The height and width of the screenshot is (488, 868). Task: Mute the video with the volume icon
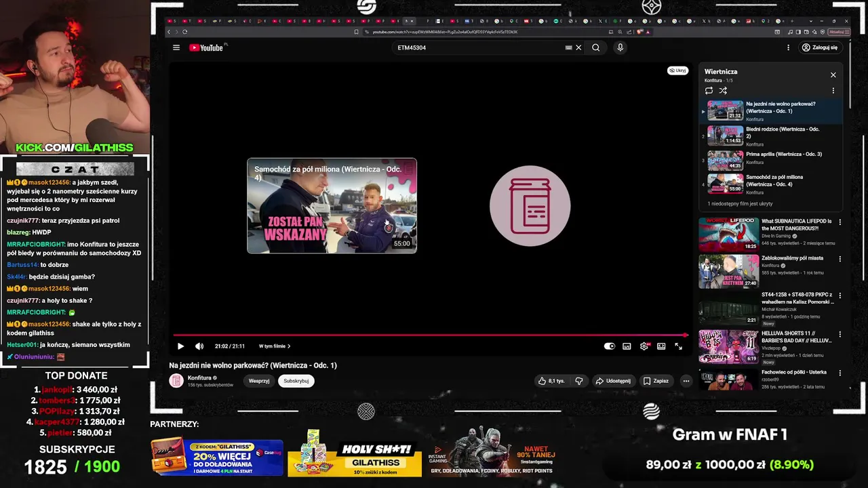[x=199, y=346]
